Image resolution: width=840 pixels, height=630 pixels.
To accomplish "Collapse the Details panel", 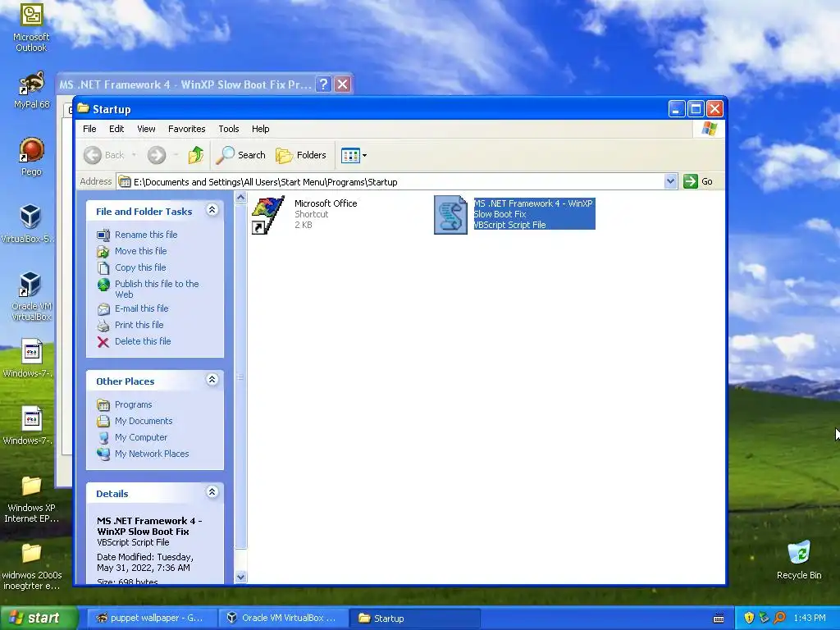I will (212, 492).
